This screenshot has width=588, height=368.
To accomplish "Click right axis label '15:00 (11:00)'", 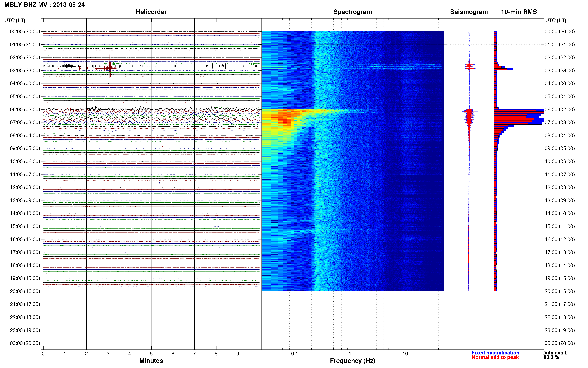I will click(x=560, y=226).
